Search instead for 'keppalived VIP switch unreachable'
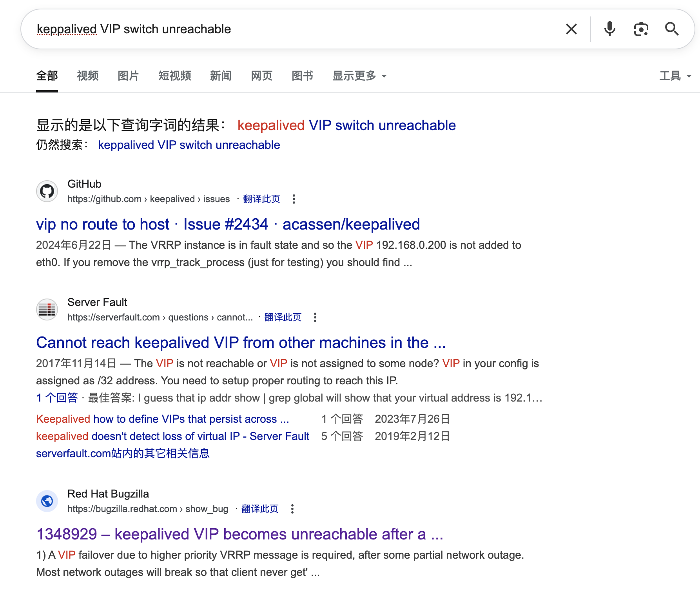 [189, 145]
